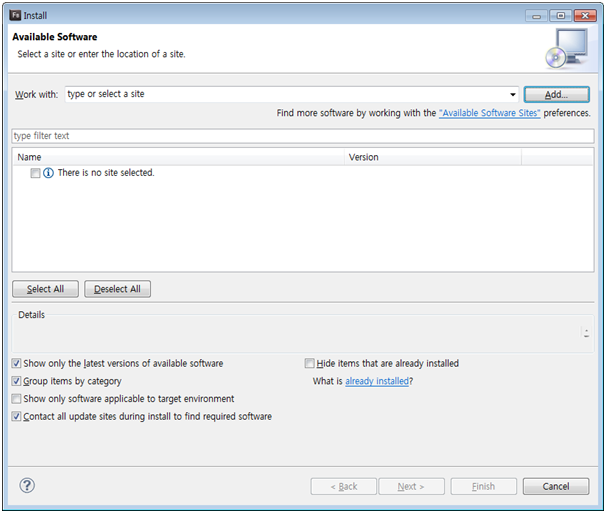Click the Details area scroll stepper

coord(586,333)
